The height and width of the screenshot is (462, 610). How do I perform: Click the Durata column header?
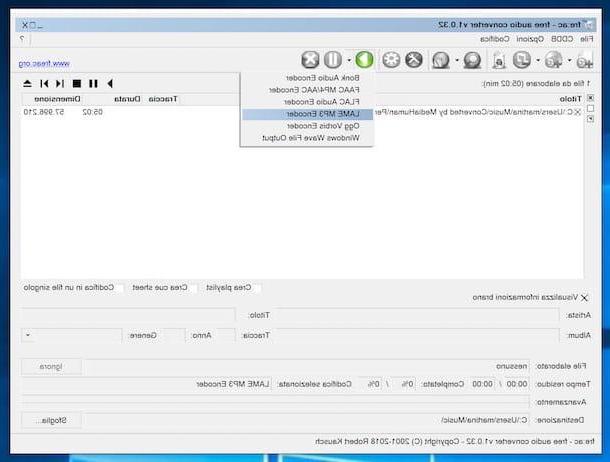pos(127,99)
